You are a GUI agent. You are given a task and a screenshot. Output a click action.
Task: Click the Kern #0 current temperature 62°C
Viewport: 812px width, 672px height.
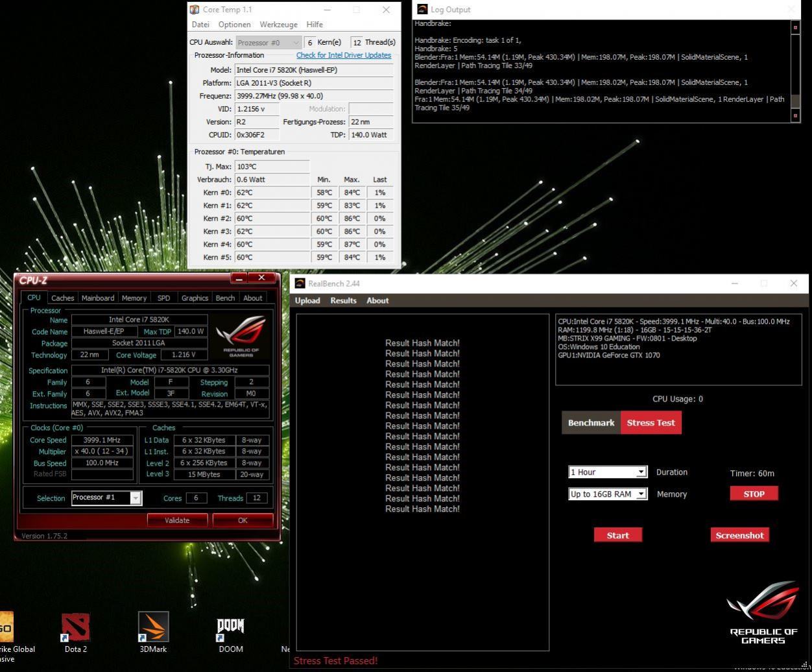[x=272, y=192]
